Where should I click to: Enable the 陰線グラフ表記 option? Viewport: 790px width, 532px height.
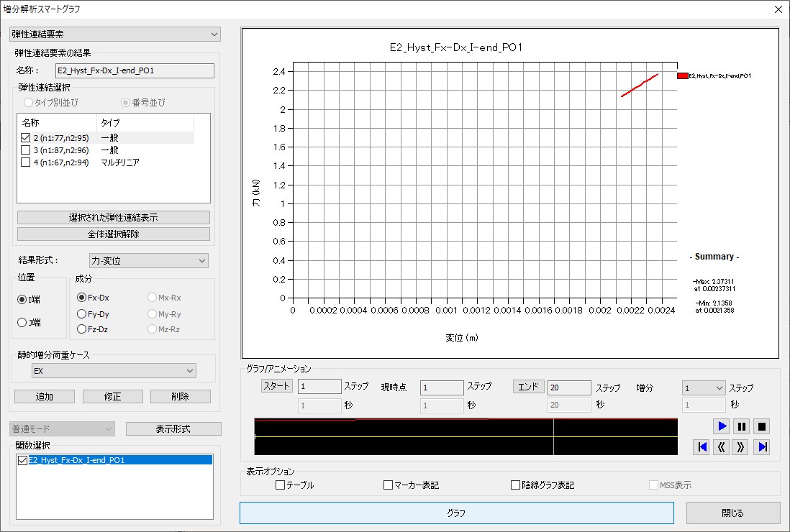(515, 485)
